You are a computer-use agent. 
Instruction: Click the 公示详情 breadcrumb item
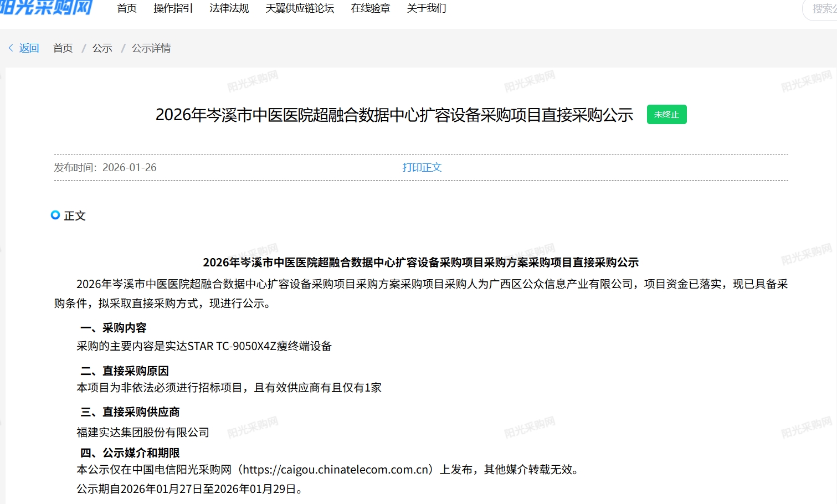coord(151,48)
